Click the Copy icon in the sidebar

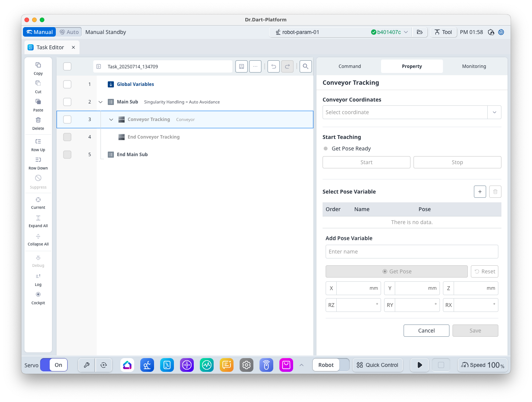click(x=38, y=65)
